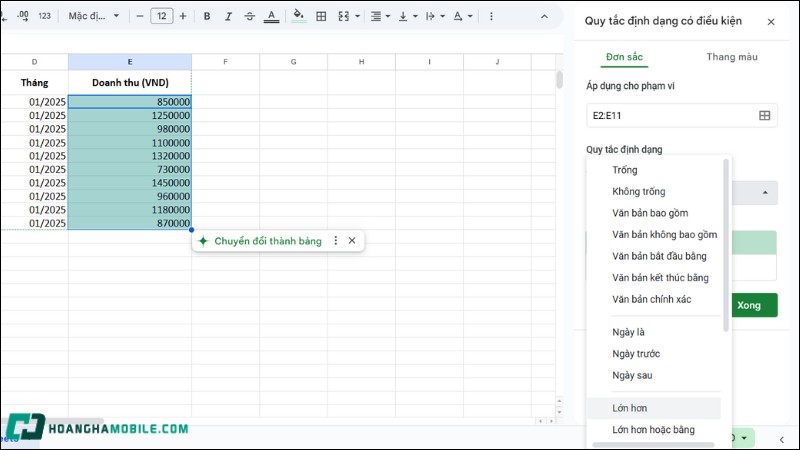Image resolution: width=800 pixels, height=450 pixels.
Task: Click the spreadsheet vertical scrollbar thumb
Action: [x=559, y=80]
